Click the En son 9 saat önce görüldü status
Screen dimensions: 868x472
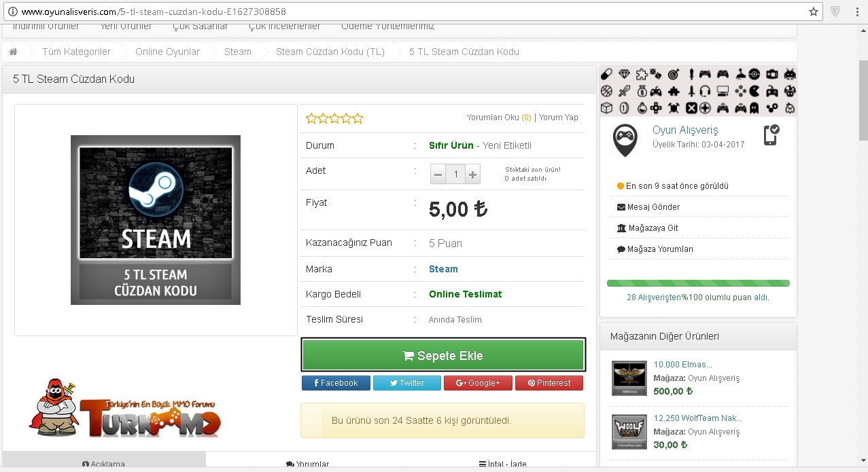tap(672, 186)
